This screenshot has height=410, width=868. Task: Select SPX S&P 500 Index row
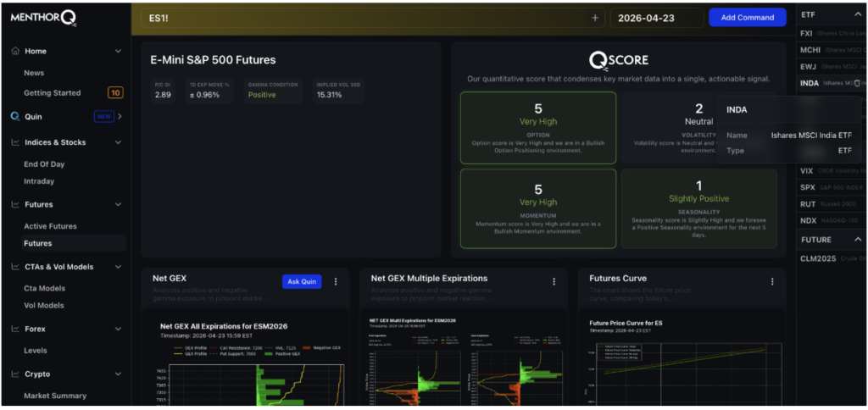831,187
